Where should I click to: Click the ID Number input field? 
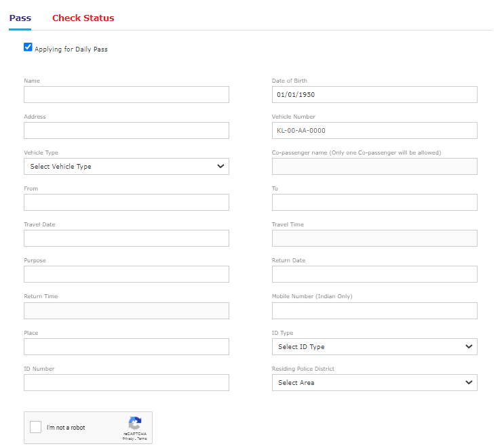click(126, 383)
